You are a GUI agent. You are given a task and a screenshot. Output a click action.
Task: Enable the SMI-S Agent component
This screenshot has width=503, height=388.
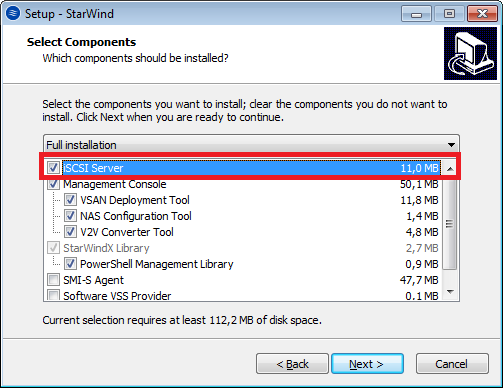pos(53,280)
